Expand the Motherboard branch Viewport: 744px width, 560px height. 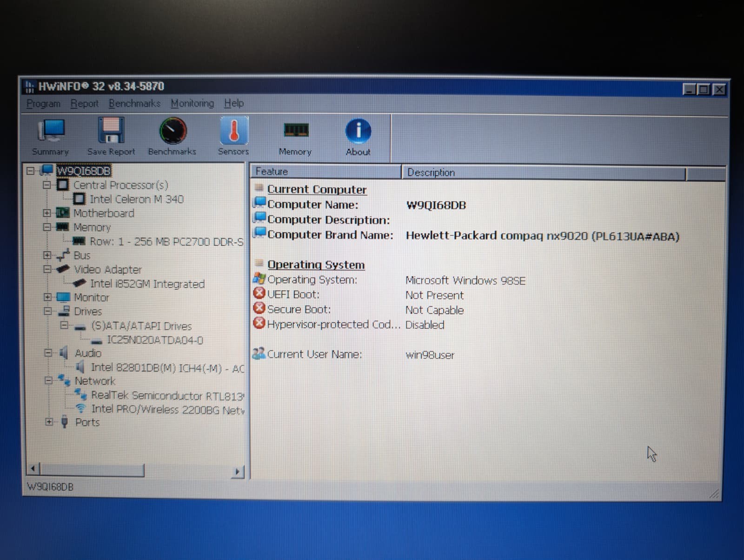[x=46, y=213]
